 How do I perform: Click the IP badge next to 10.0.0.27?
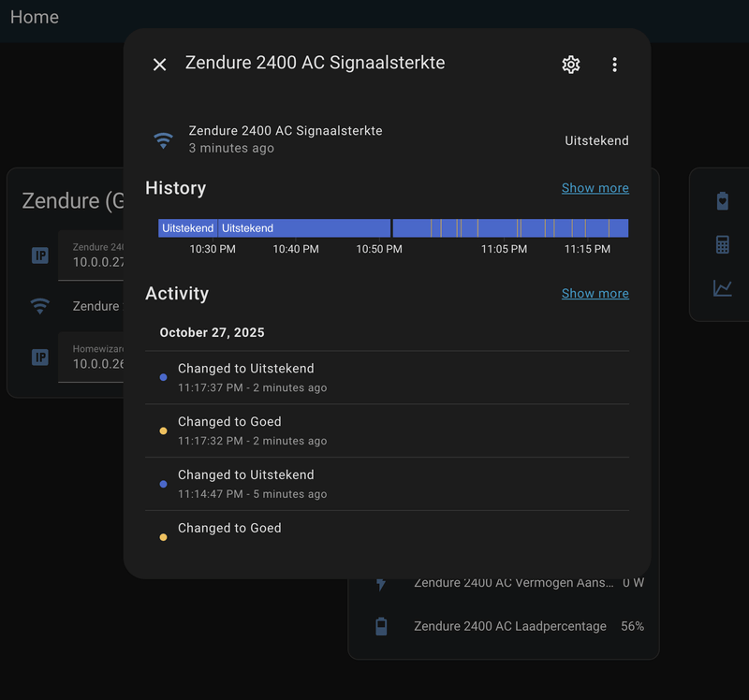click(38, 255)
